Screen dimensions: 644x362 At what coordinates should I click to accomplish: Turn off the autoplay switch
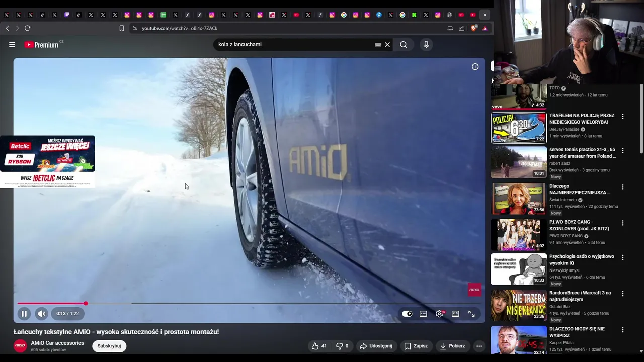[x=407, y=314]
